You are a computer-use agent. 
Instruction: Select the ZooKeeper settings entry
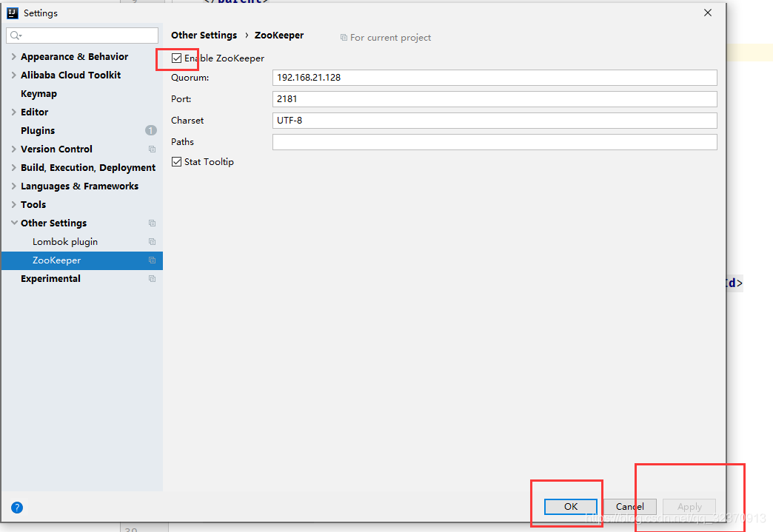pyautogui.click(x=82, y=260)
